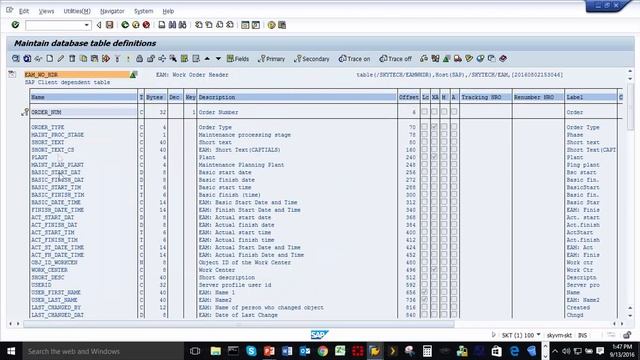This screenshot has height=360, width=640.
Task: Click the open padlock Unlock icon
Action: tap(151, 59)
